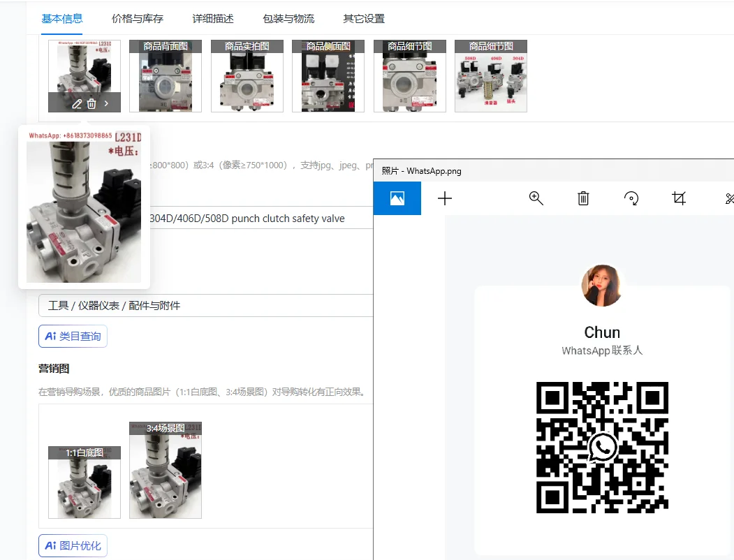Select the 1:1白底图 marketing image
Image resolution: width=734 pixels, height=560 pixels.
(x=85, y=482)
